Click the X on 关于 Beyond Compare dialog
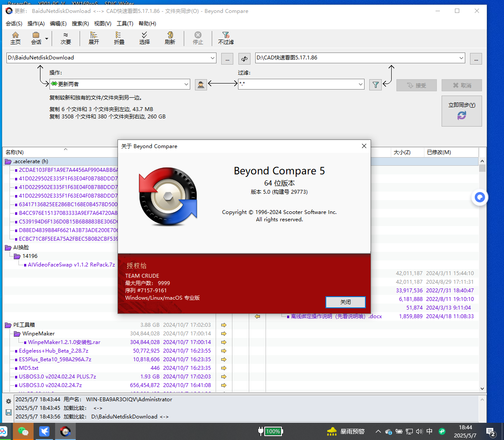This screenshot has width=504, height=440. [364, 146]
